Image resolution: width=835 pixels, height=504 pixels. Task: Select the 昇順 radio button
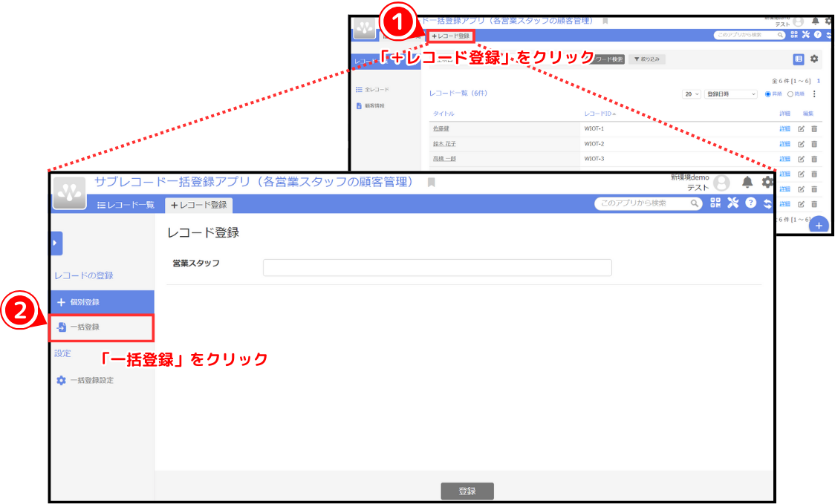click(768, 94)
